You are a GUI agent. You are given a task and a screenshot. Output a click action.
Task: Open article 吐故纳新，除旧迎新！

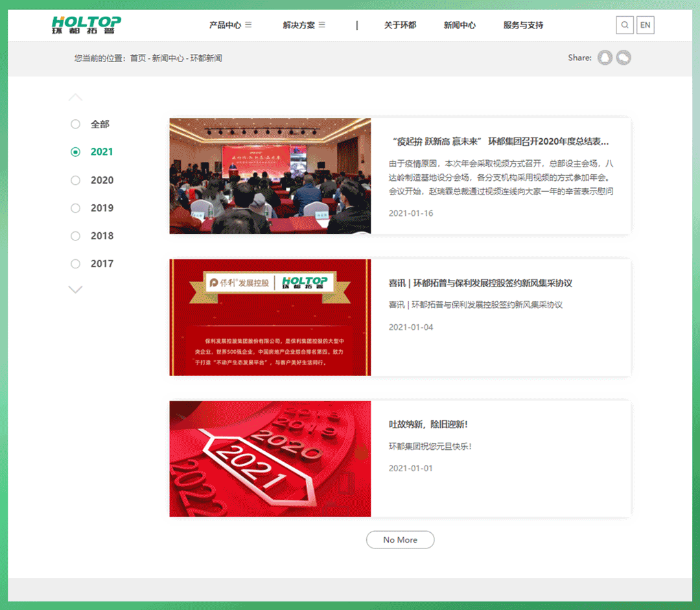[x=428, y=424]
